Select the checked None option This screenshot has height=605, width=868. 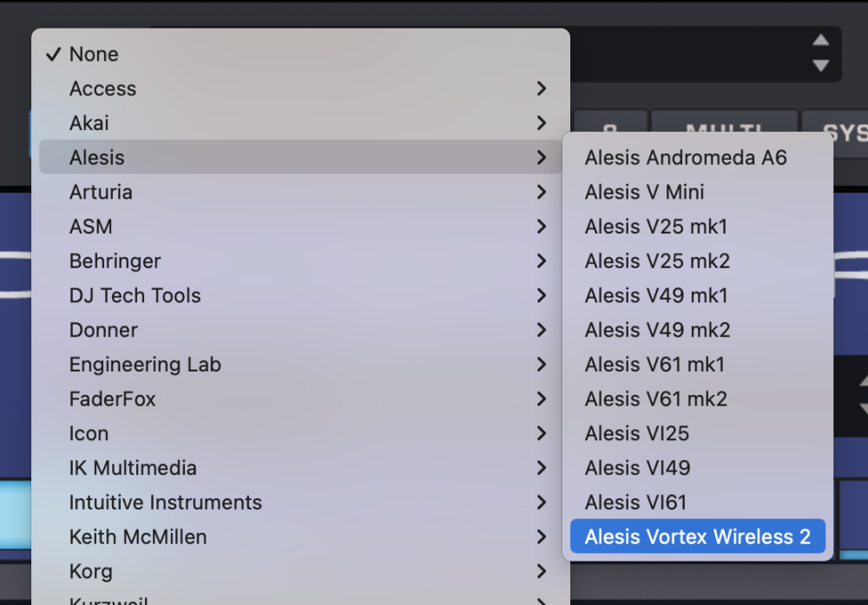(94, 54)
